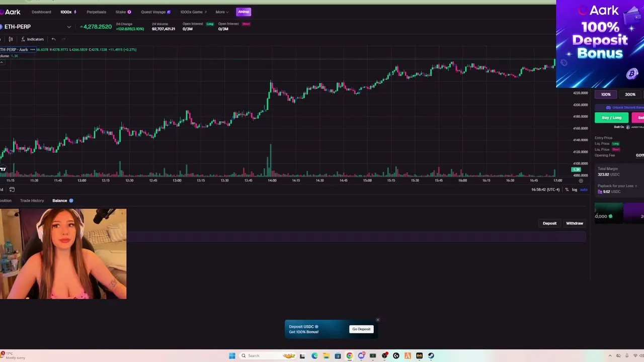Click the Deposit button in balance panel
This screenshot has height=362, width=644.
(549, 223)
